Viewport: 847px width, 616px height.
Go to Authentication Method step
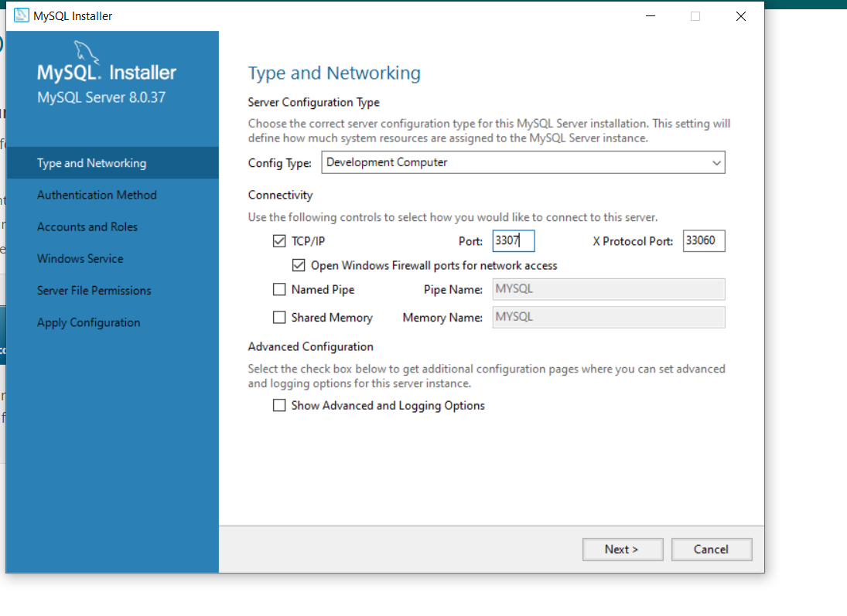97,195
